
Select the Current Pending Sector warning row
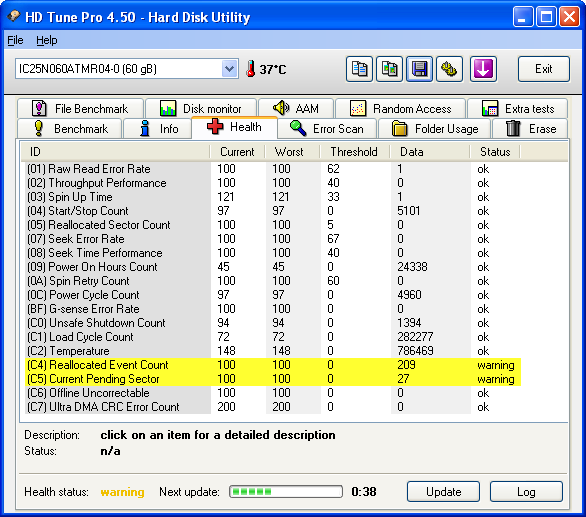273,379
